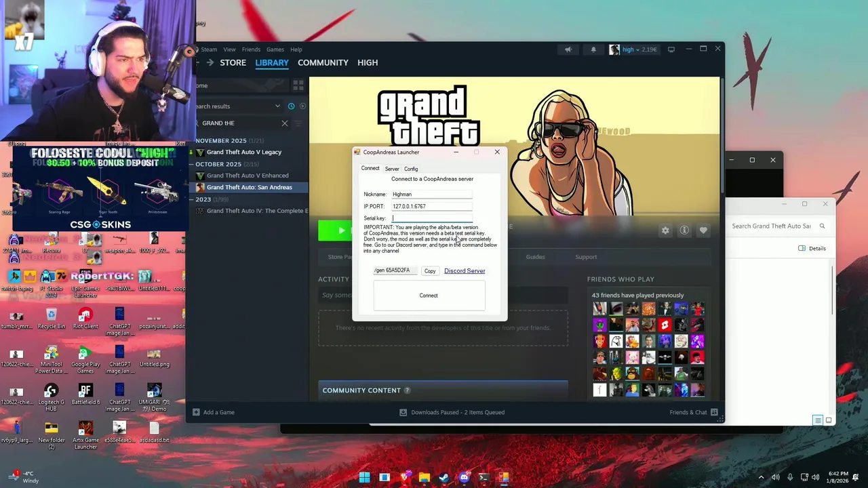This screenshot has width=868, height=488.
Task: Open Windows Start menu
Action: pyautogui.click(x=365, y=477)
